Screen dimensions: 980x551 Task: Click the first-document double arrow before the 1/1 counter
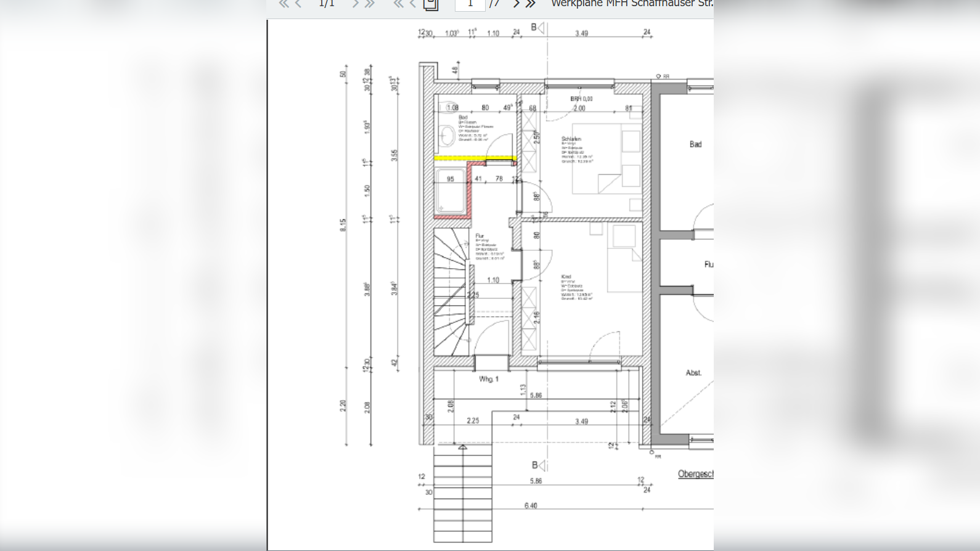coord(284,4)
